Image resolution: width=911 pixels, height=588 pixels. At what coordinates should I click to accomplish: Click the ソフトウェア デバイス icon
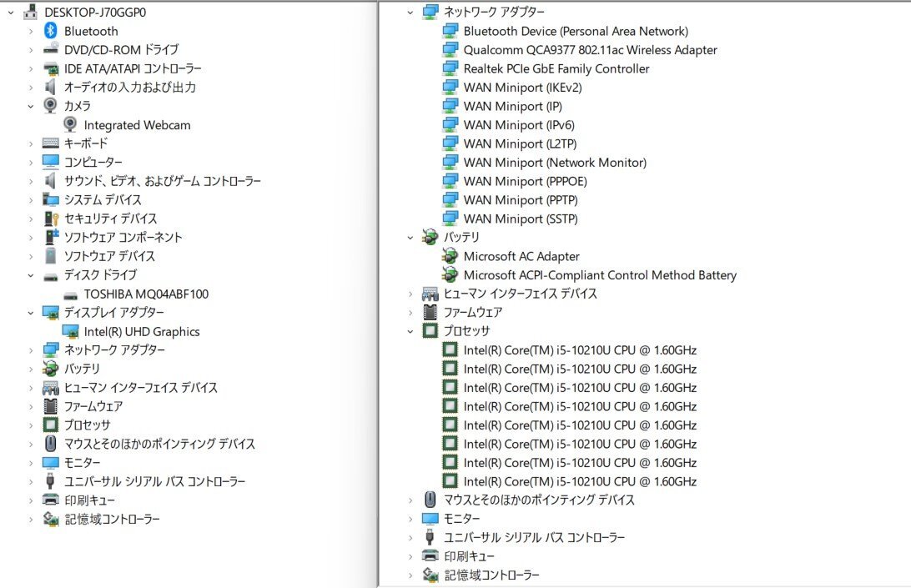(51, 256)
